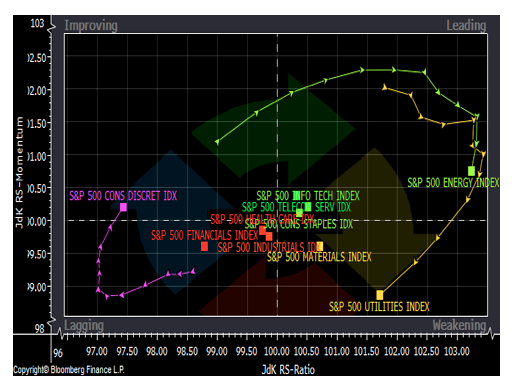
Task: Click S&P 500 INDUSTRIALS IDX label
Action: pos(268,247)
